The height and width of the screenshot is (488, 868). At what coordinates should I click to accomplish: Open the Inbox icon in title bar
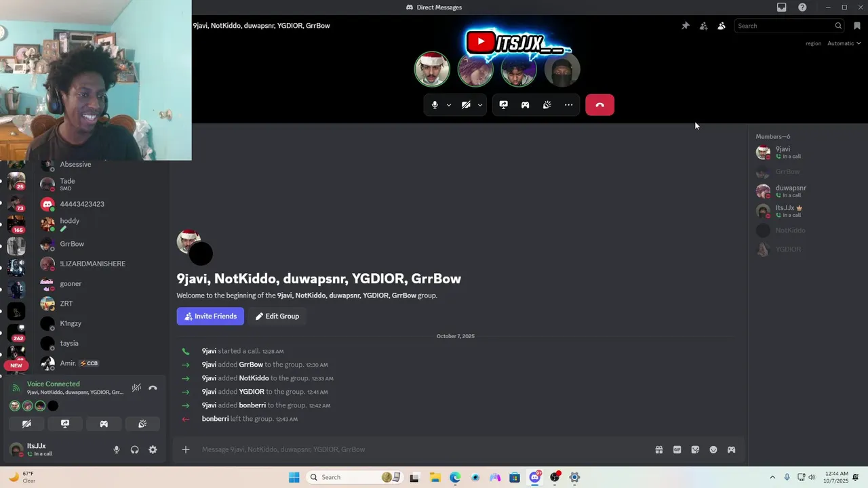[782, 7]
